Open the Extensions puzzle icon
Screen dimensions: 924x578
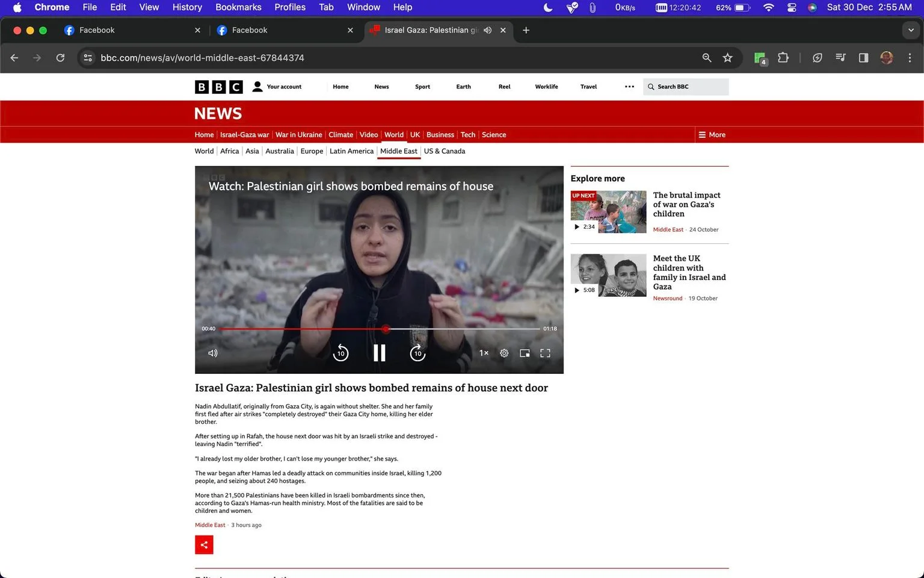(783, 58)
